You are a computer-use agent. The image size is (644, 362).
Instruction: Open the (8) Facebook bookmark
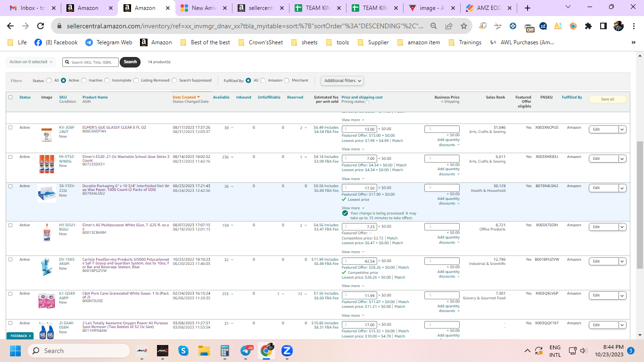point(56,42)
